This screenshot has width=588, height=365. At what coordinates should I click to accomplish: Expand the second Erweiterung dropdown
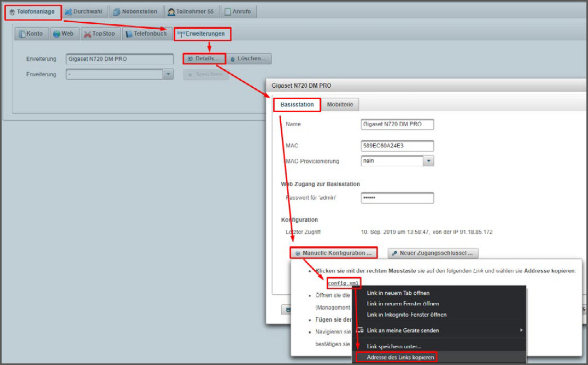click(x=168, y=74)
